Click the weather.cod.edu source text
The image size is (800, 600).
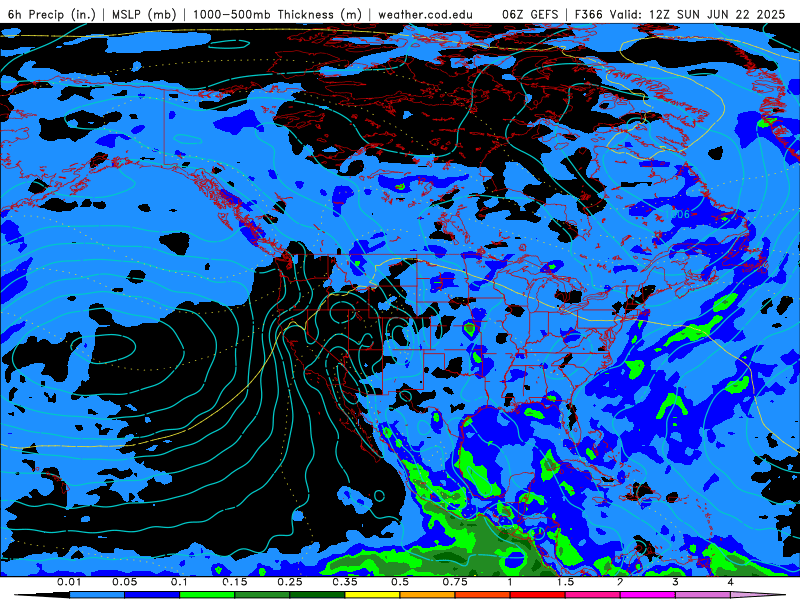[425, 14]
